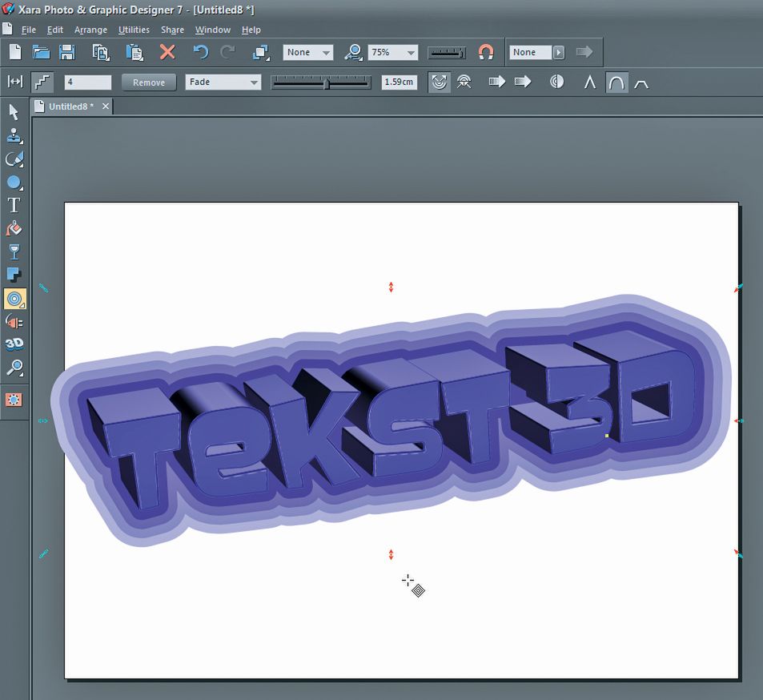Viewport: 763px width, 700px height.
Task: Open the Utilities menu
Action: pos(134,30)
